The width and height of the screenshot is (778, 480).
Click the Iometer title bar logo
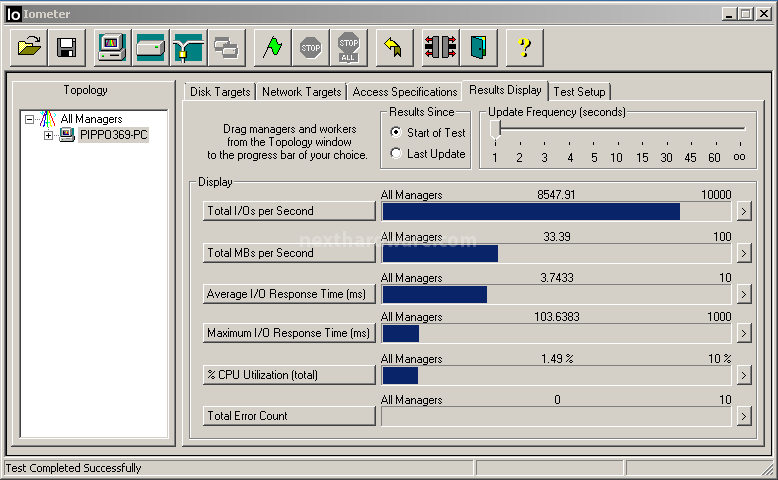tap(13, 14)
